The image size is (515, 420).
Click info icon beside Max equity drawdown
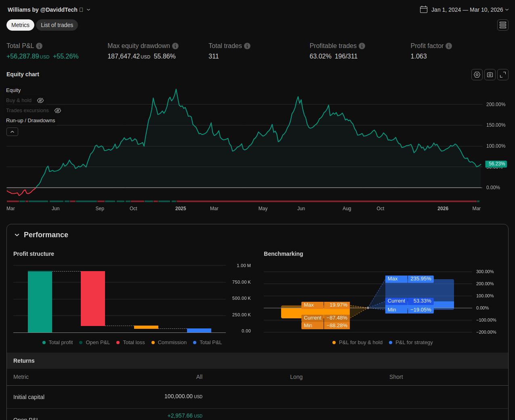175,46
